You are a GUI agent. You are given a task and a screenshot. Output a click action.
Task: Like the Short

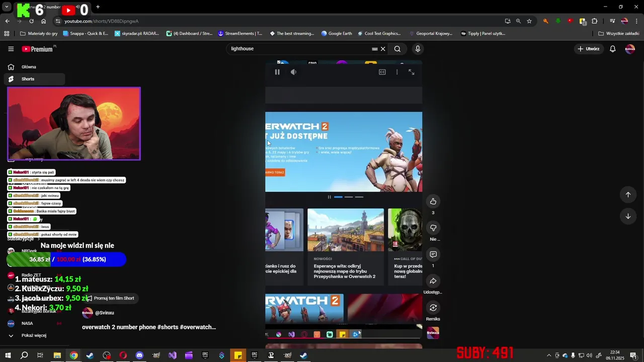(x=433, y=201)
